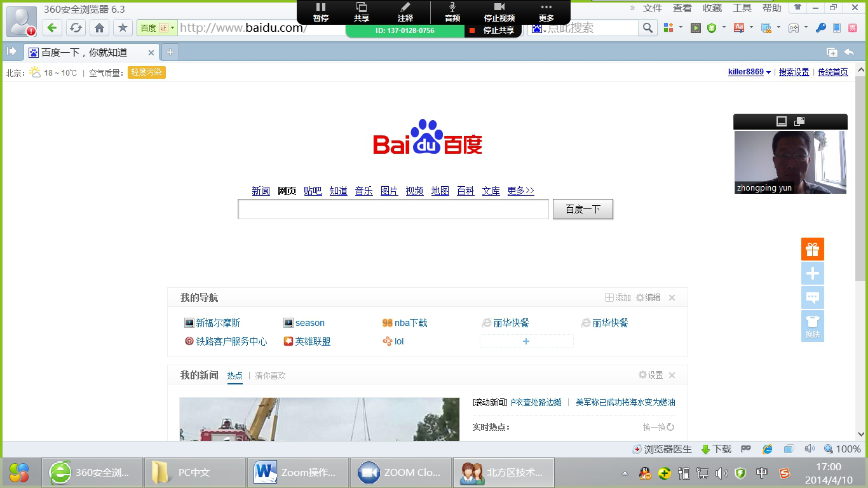
Task: Open the 帮助 menu
Action: click(x=772, y=8)
